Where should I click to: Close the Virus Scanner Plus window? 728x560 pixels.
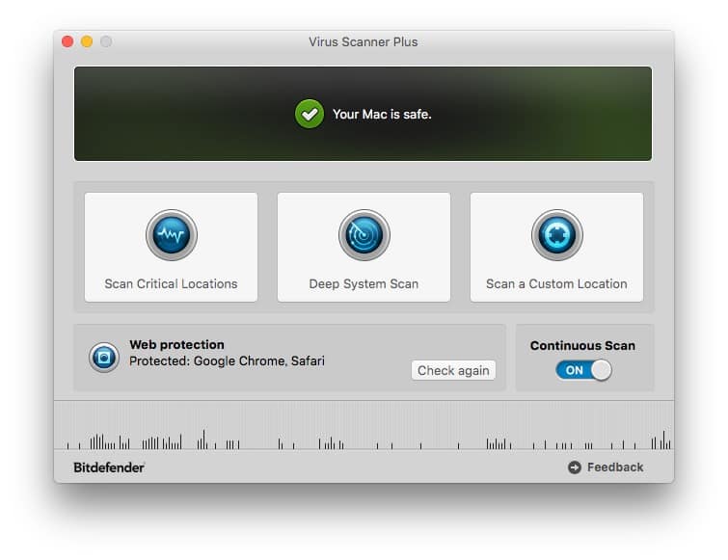pos(67,41)
